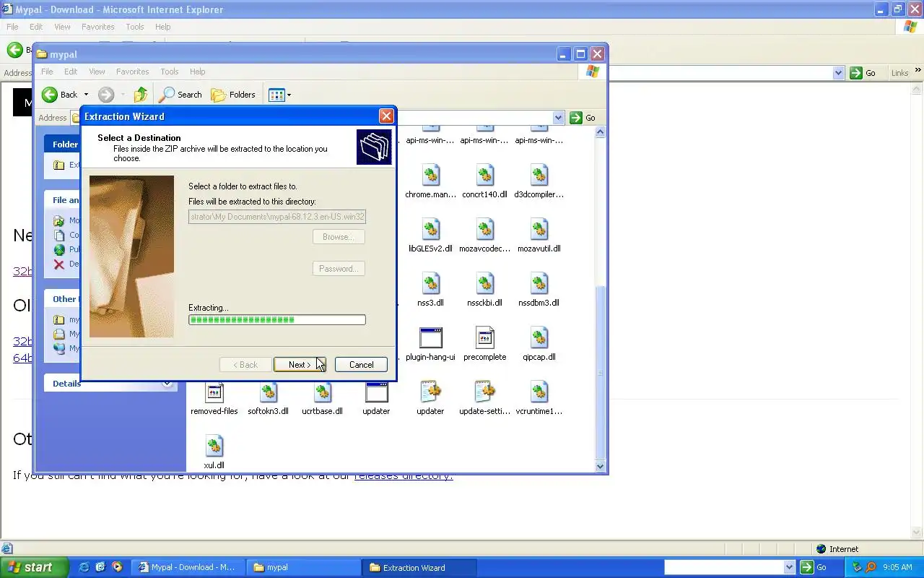Select the d3dcompiler... file icon
The height and width of the screenshot is (578, 924).
click(539, 175)
